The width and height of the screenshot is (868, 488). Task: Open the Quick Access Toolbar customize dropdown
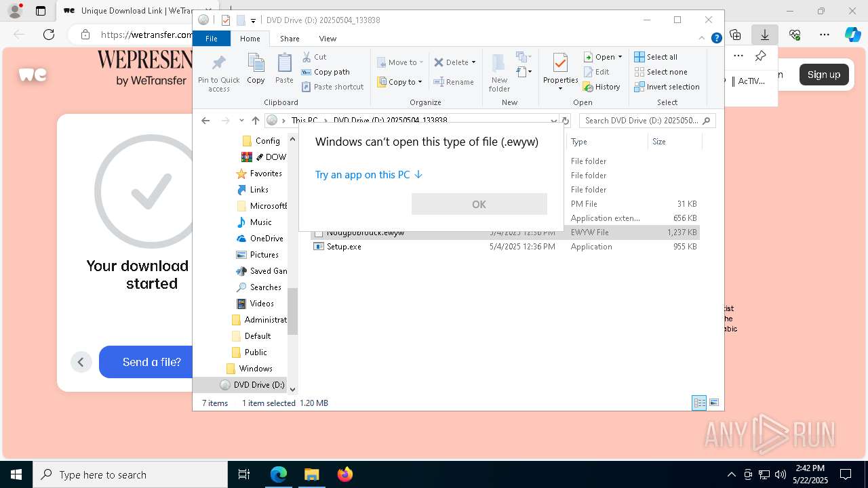[x=253, y=20]
